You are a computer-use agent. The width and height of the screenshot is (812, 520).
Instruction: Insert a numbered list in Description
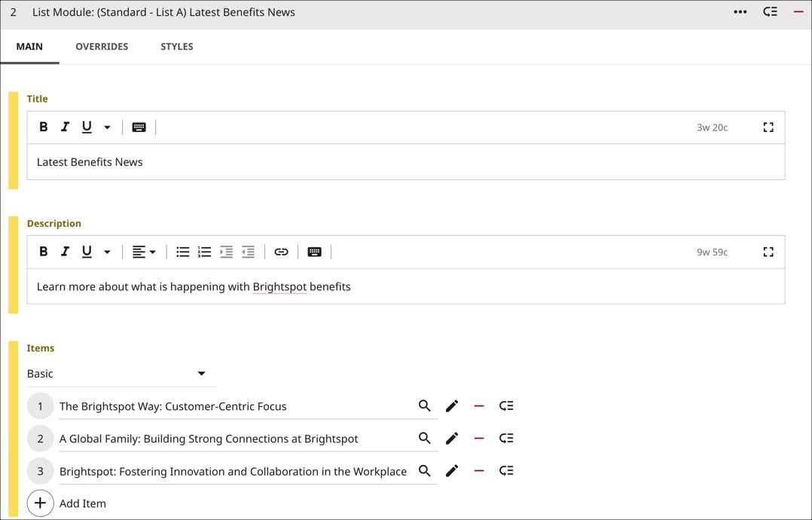click(x=205, y=252)
